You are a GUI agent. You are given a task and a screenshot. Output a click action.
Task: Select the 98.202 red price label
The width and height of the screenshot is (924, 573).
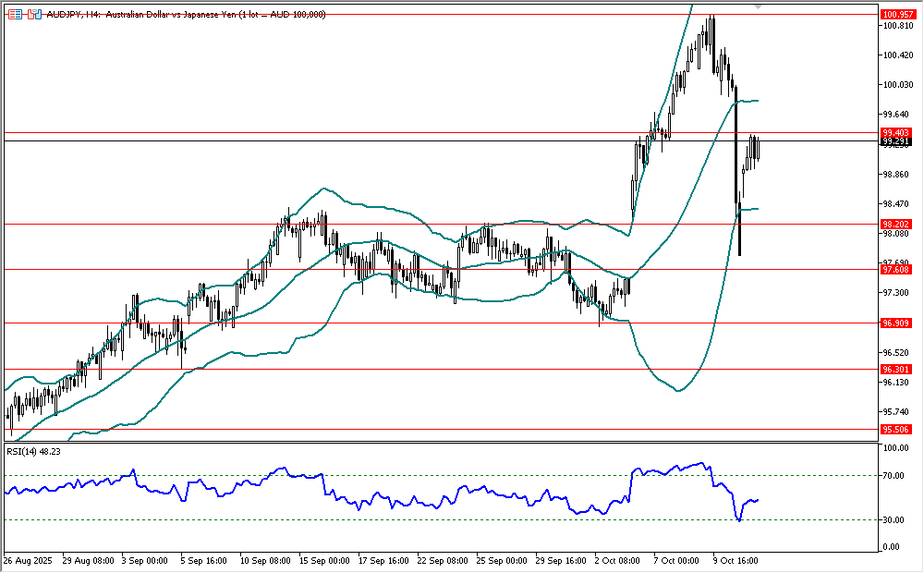tap(897, 224)
